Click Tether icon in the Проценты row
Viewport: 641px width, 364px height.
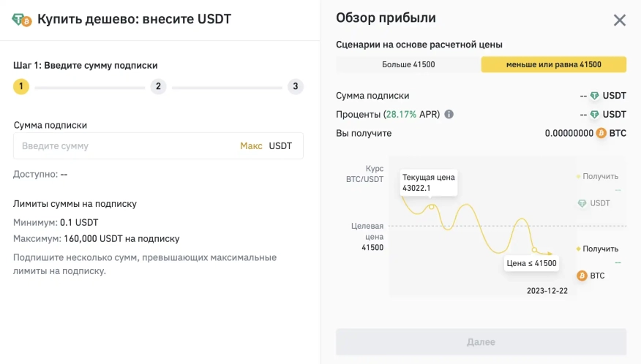click(594, 115)
